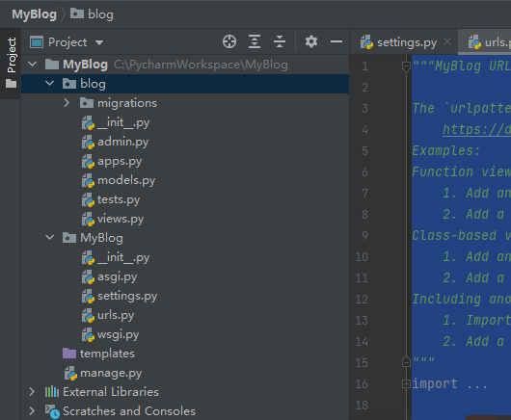
Task: Click the admin.py Python file icon
Action: click(x=88, y=142)
